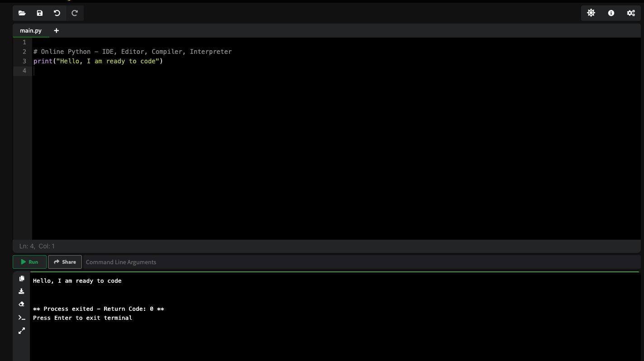Open the IDE settings gear menu
Screen dimensions: 644x361
tap(631, 13)
